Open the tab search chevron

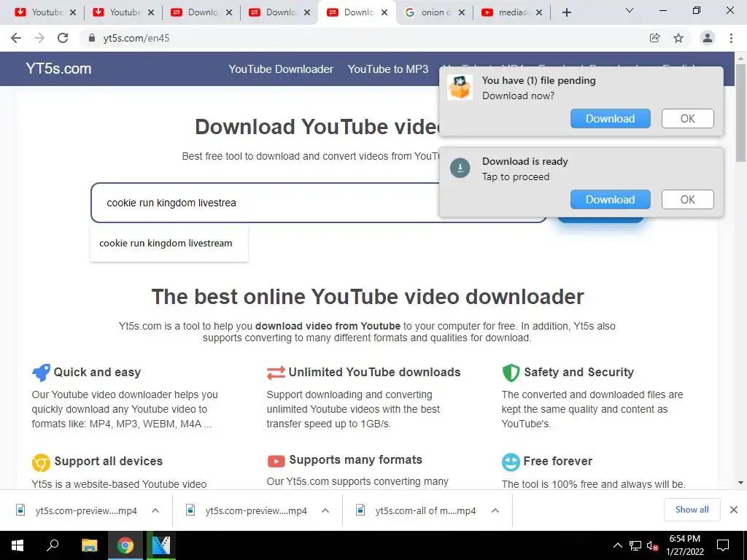[630, 10]
